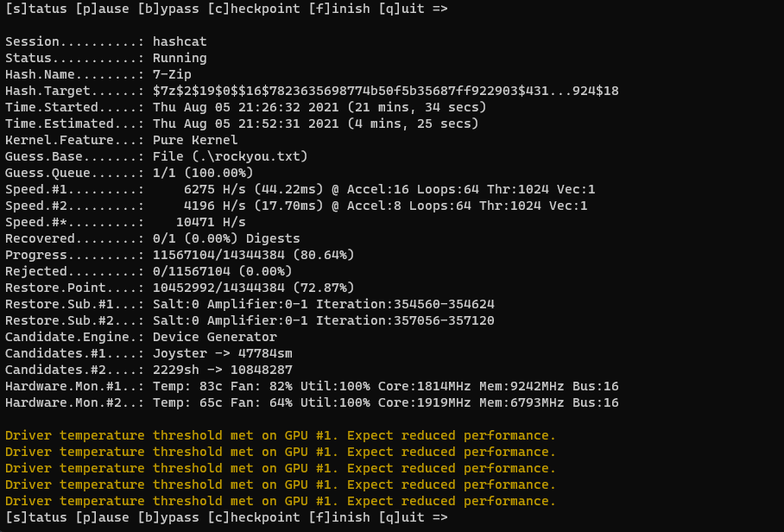Click the Recovered value '0/1 (0.00%) Digests'
The height and width of the screenshot is (532, 784).
point(226,238)
